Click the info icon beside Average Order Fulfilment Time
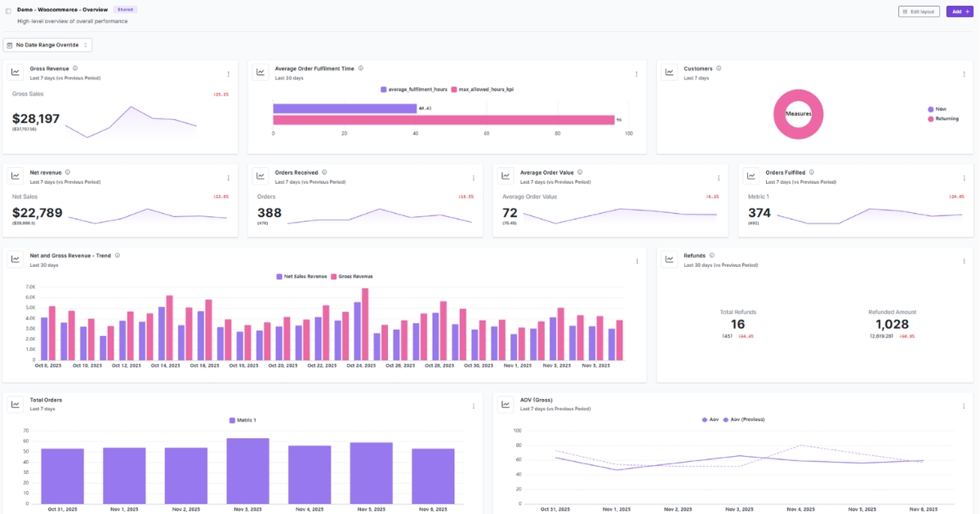Viewport: 980px width, 514px height. pos(360,69)
